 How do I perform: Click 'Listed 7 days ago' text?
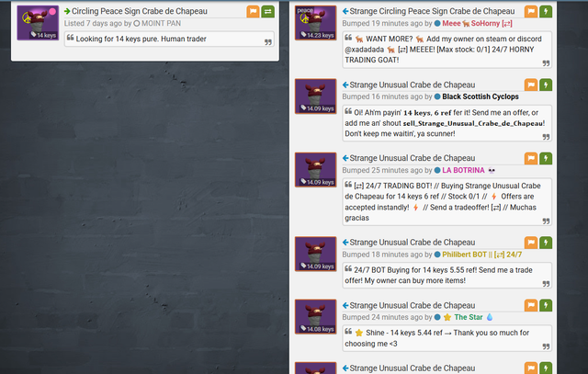[93, 23]
